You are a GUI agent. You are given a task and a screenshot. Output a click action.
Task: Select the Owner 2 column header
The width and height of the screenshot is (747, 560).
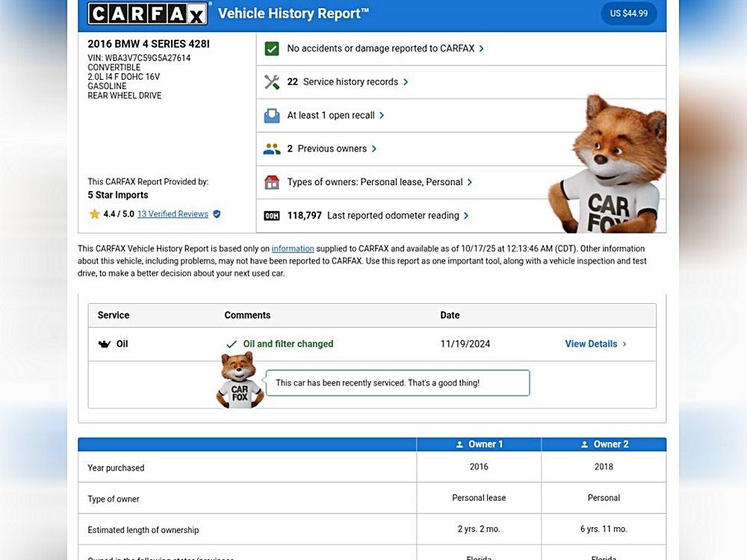coord(604,444)
